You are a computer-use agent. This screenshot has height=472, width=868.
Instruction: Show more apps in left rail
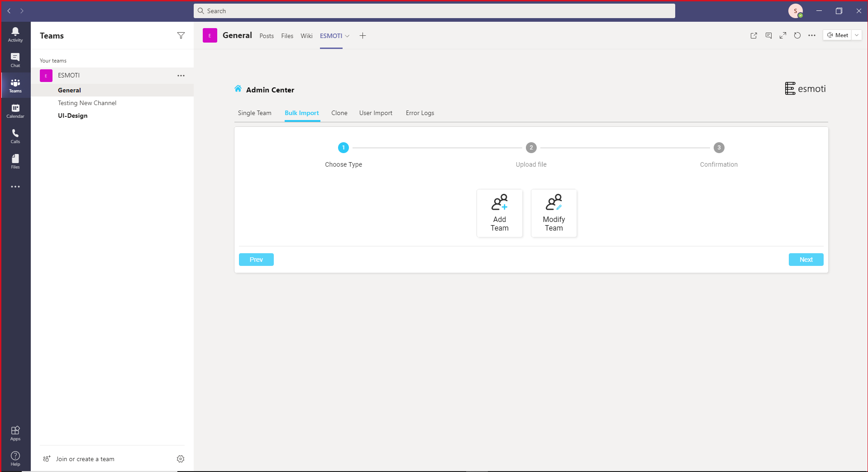(15, 187)
